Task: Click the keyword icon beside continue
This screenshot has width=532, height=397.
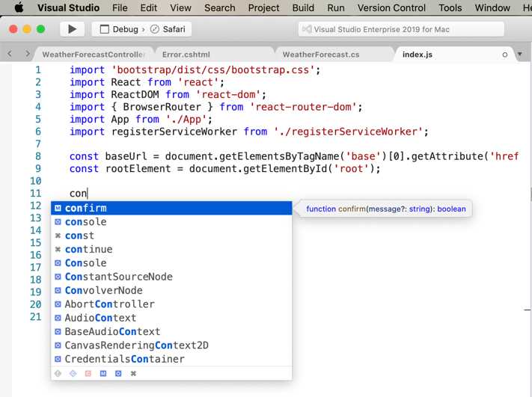Action: tap(58, 249)
